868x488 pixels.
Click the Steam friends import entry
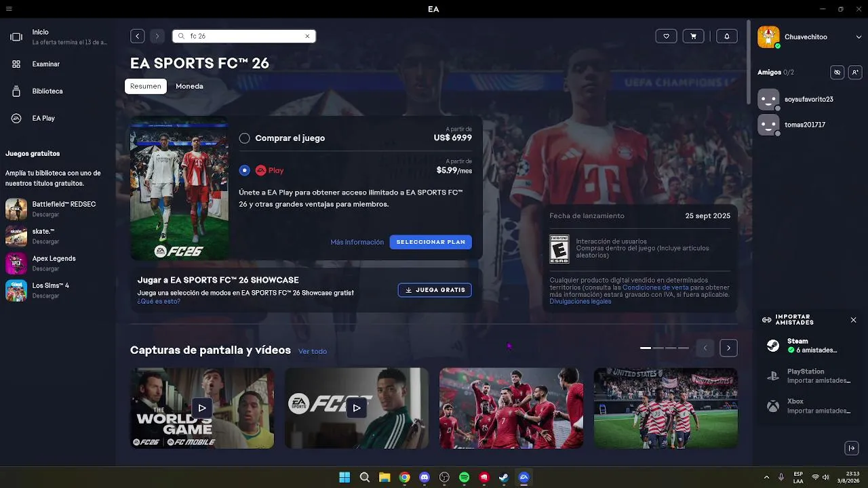point(810,346)
